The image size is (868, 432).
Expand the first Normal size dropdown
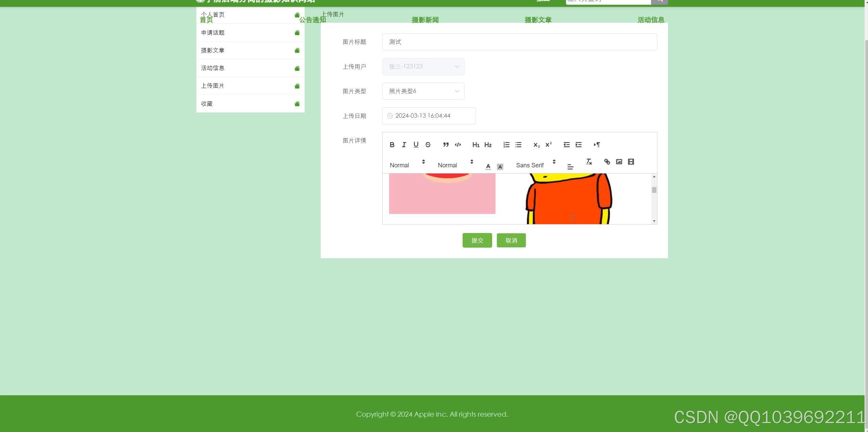(407, 165)
